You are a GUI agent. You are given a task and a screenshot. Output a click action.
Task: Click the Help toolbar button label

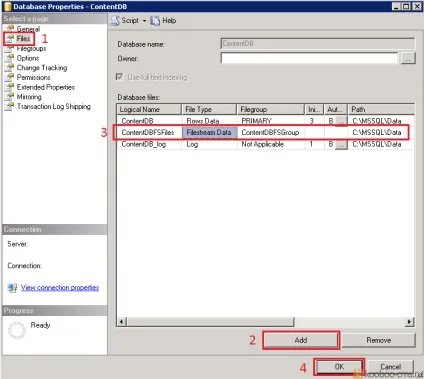tap(169, 21)
